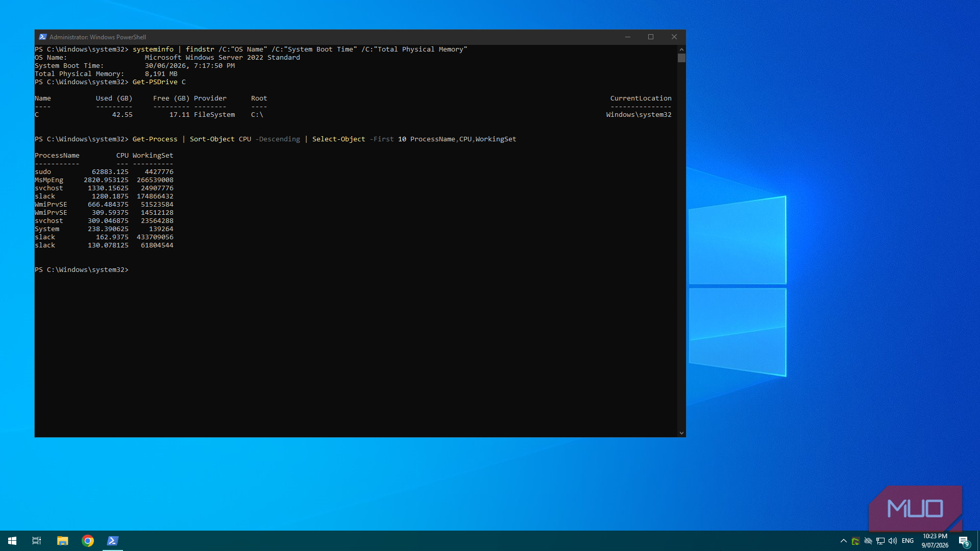Click the 'Used (GB)' column header
Screen dimensions: 980x551
click(114, 98)
